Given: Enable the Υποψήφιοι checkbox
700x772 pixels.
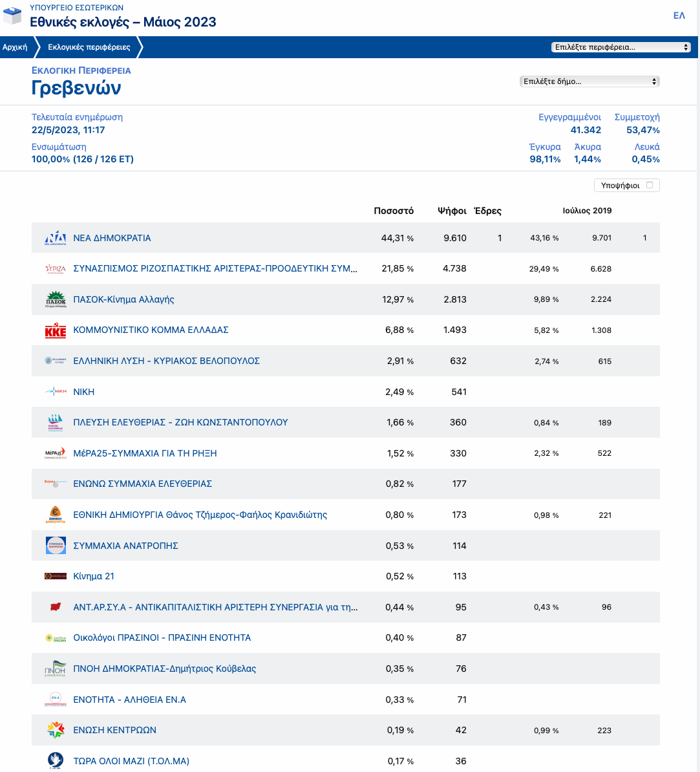Looking at the screenshot, I should (650, 186).
